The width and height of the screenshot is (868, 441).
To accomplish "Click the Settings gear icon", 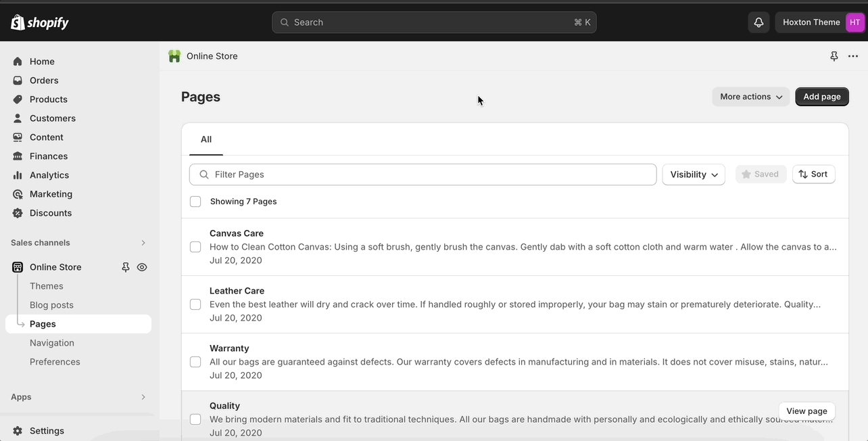I will coord(18,431).
